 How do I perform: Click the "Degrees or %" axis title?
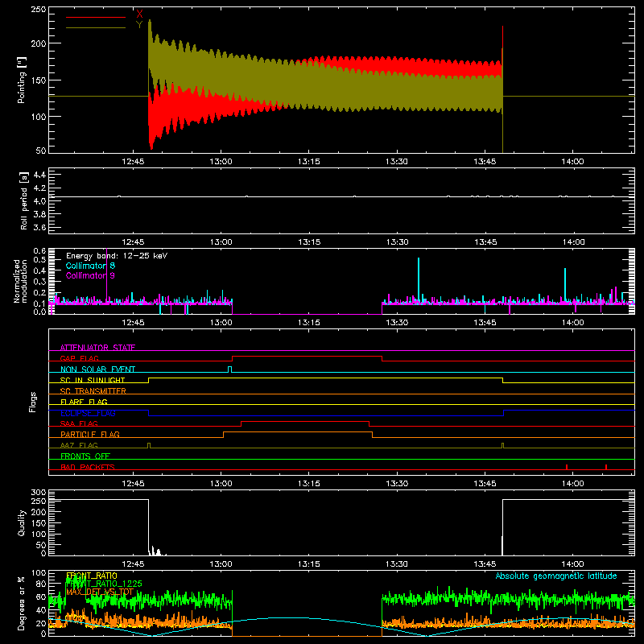[x=21, y=603]
